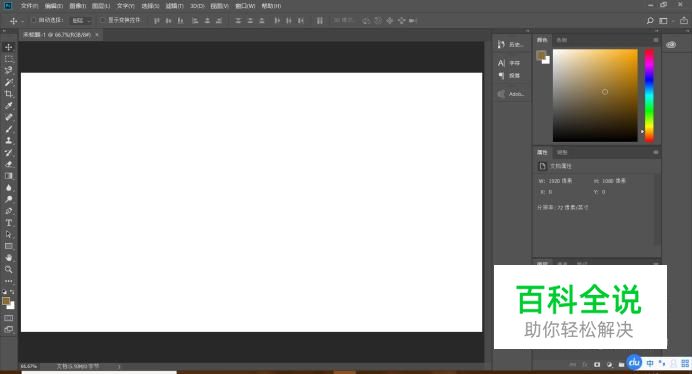Select the Crop tool
The image size is (692, 374).
(x=8, y=94)
